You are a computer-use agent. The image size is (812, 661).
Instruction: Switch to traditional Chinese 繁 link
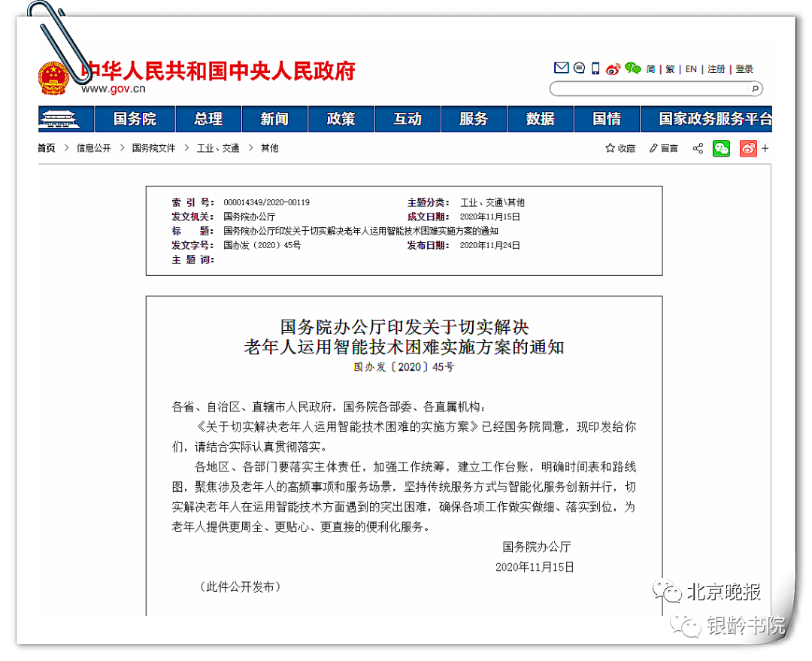click(670, 69)
